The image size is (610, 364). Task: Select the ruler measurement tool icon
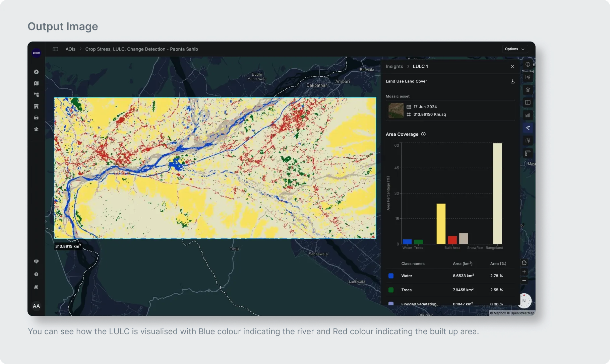point(528,153)
